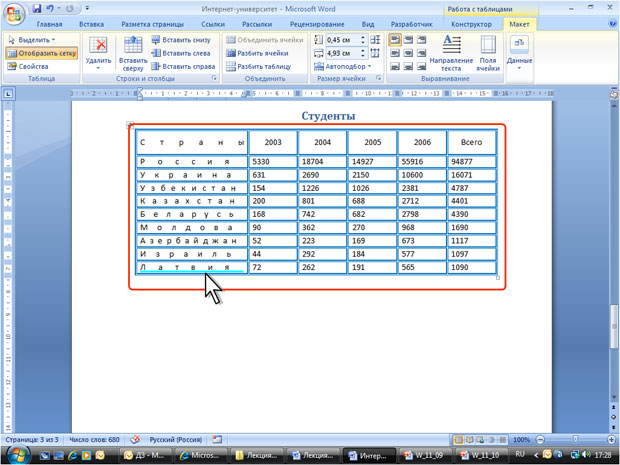Screen dimensions: 620x465
Task: Switch to Full Screen Reading view
Action: pos(470,440)
